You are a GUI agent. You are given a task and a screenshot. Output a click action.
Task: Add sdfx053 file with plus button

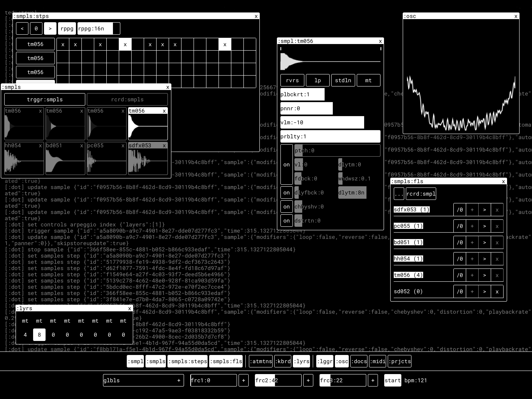pyautogui.click(x=472, y=210)
